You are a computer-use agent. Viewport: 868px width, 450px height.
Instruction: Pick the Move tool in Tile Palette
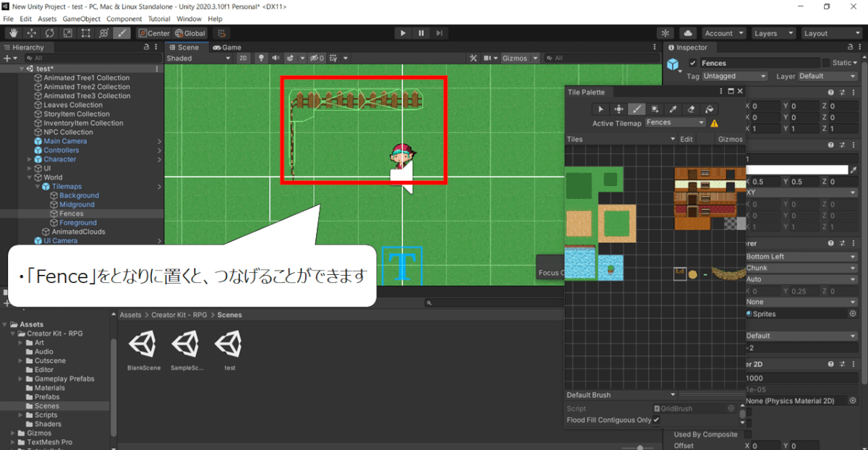coord(618,109)
